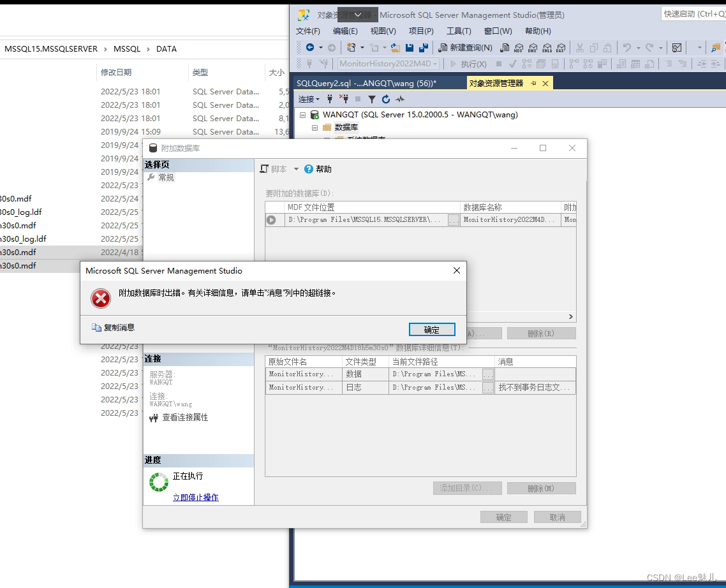Click the 找不到事务日志文 message cell
The height and width of the screenshot is (588, 726).
[535, 388]
